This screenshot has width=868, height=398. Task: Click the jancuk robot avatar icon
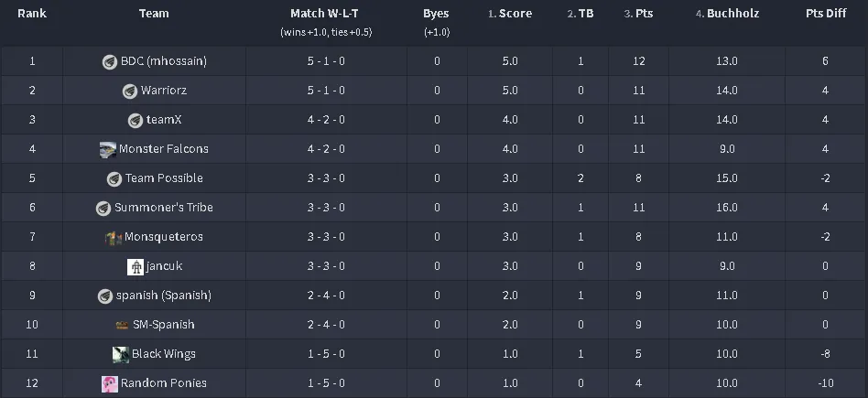136,267
